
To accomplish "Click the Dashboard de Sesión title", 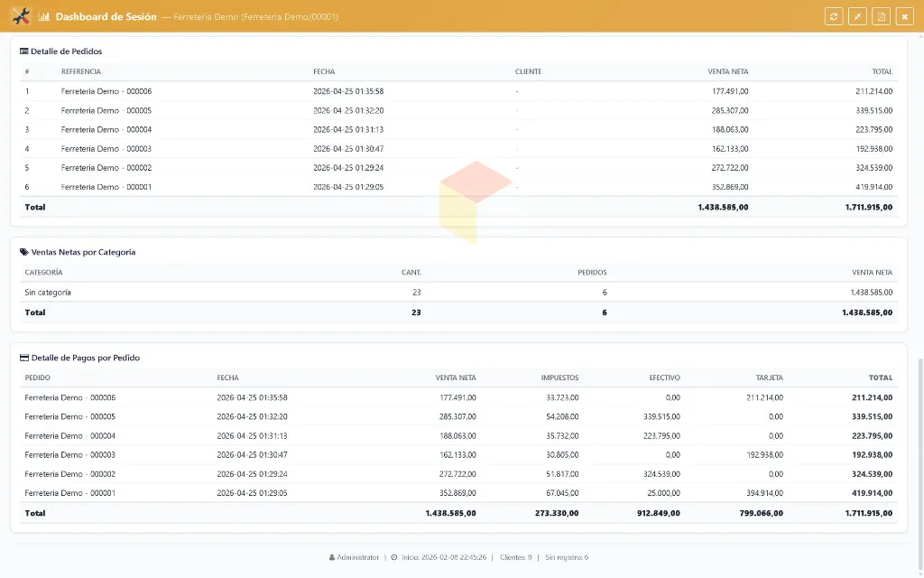I will [106, 16].
